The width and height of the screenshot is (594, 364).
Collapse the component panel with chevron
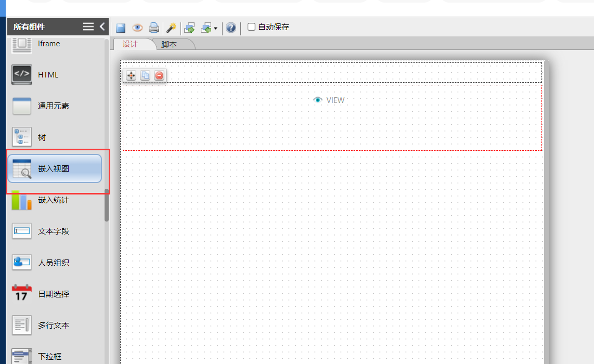tap(102, 27)
